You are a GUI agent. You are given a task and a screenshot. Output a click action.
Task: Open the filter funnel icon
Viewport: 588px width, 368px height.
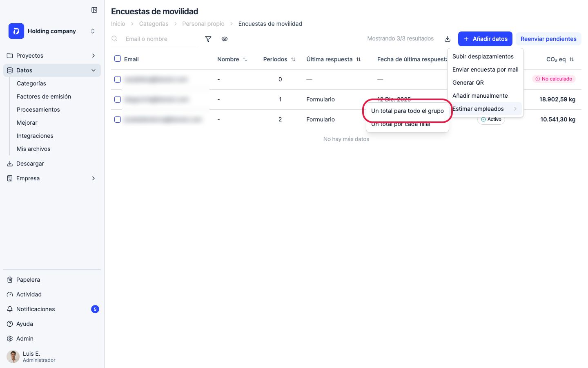click(208, 39)
